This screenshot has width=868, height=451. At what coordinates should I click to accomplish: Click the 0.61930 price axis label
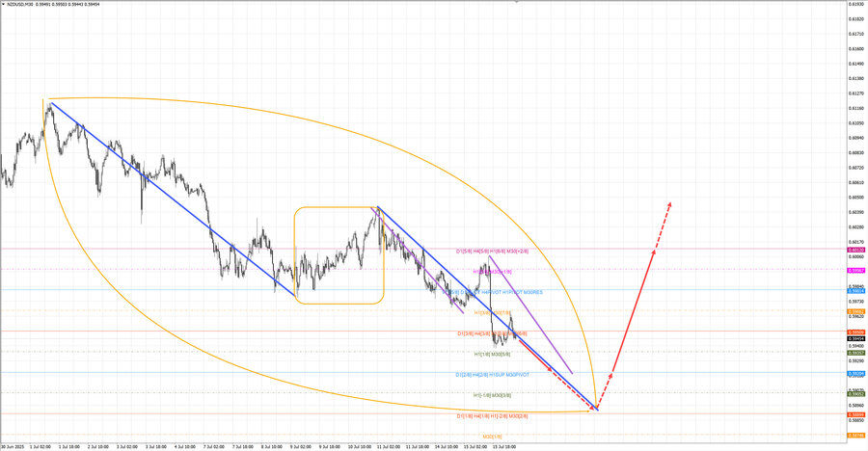[855, 4]
